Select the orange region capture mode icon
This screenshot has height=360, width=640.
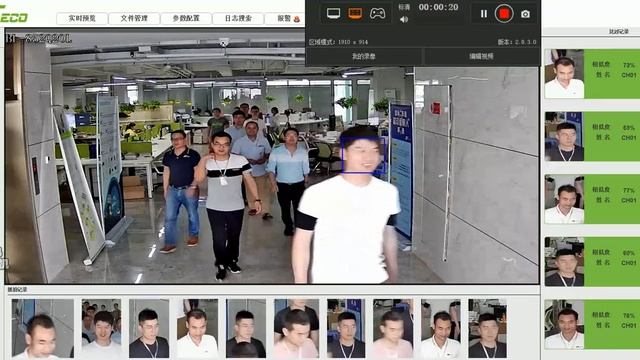355,13
